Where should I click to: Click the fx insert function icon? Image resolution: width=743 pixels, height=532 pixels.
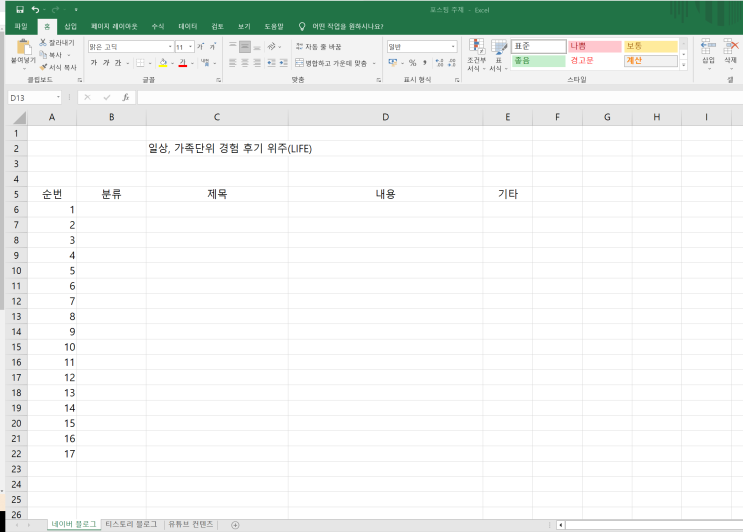click(126, 98)
